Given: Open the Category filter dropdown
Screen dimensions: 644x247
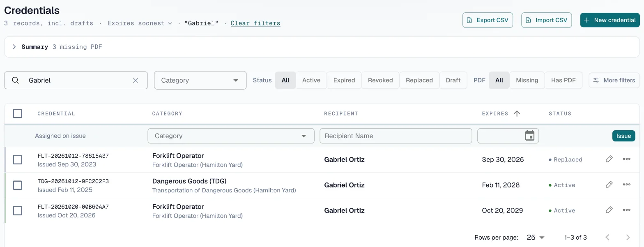Looking at the screenshot, I should tap(200, 81).
